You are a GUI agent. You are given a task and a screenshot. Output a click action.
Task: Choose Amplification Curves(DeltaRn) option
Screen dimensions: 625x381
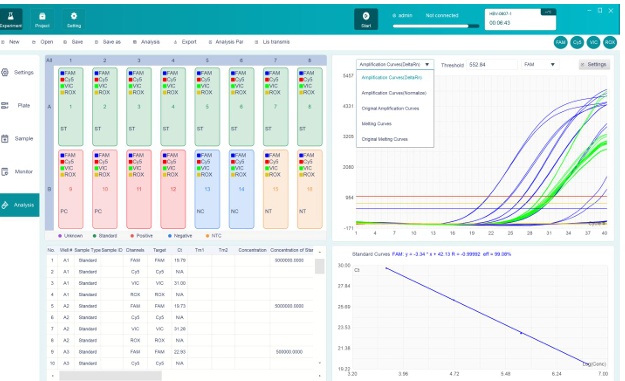(x=391, y=78)
